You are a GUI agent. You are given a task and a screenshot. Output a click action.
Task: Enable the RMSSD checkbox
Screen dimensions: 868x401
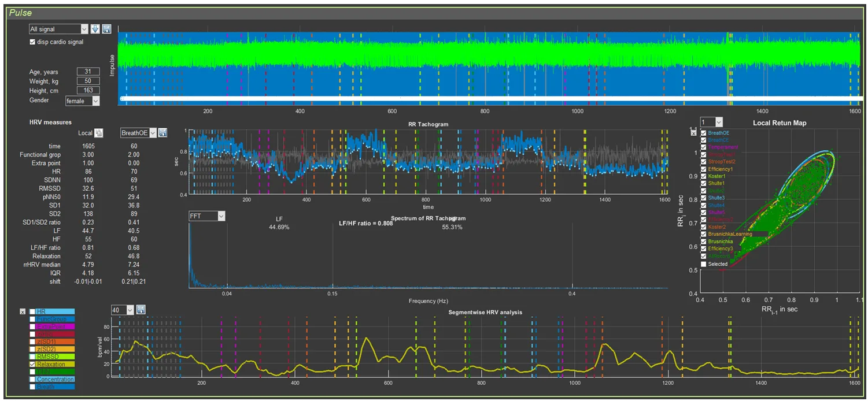coord(33,357)
